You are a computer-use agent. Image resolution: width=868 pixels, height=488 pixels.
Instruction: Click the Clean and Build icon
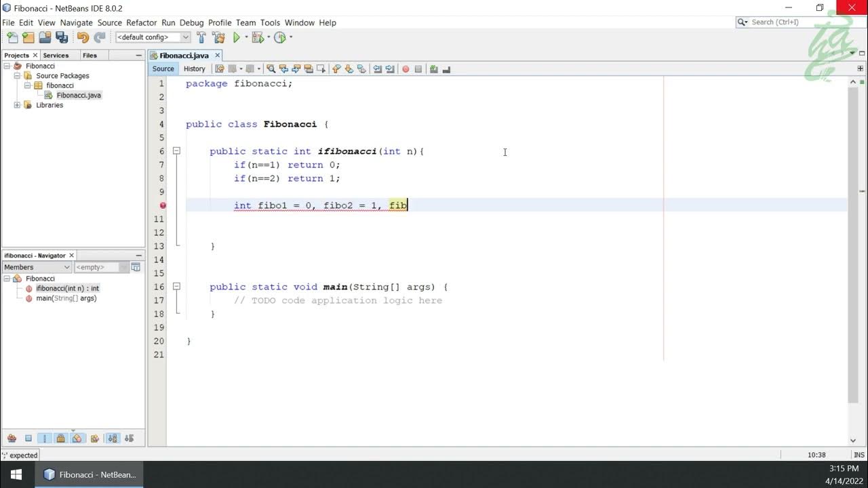[218, 37]
